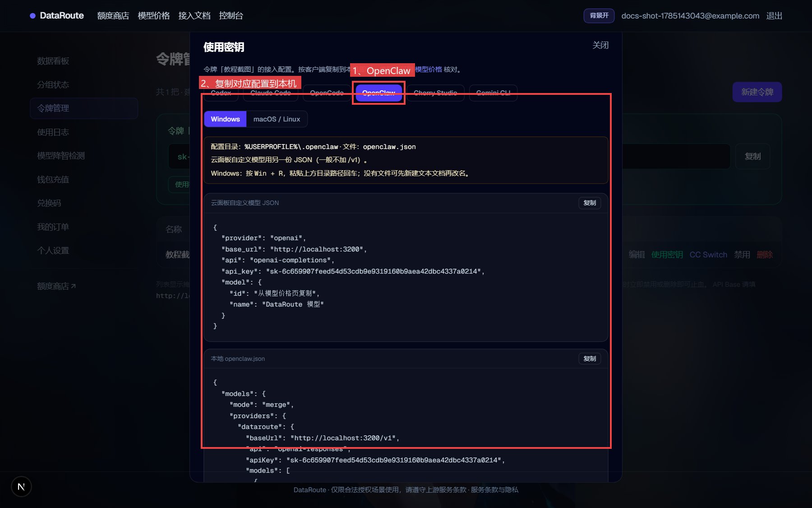Go to 模型降智检测 in the sidebar
This screenshot has width=812, height=508.
pos(61,156)
